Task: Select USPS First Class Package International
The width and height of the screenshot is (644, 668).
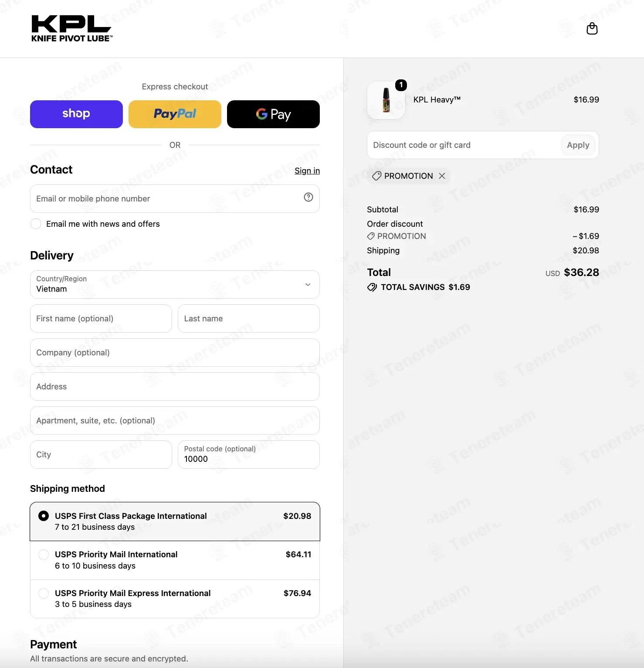Action: [x=175, y=521]
